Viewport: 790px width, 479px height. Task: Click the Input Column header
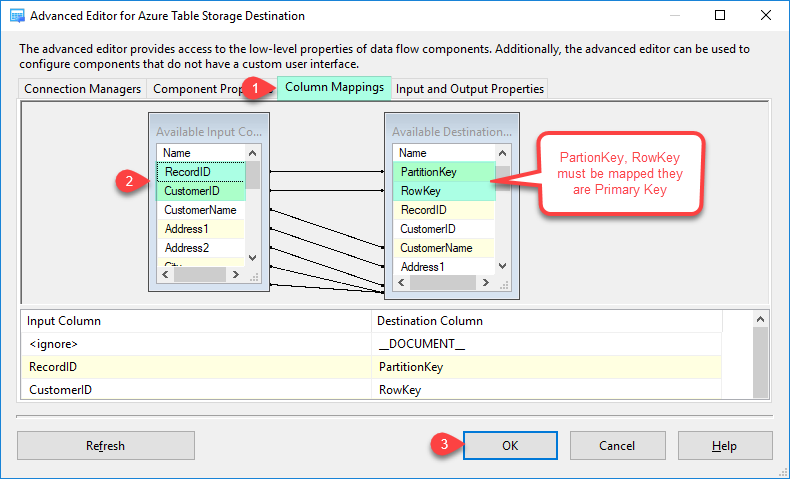196,321
